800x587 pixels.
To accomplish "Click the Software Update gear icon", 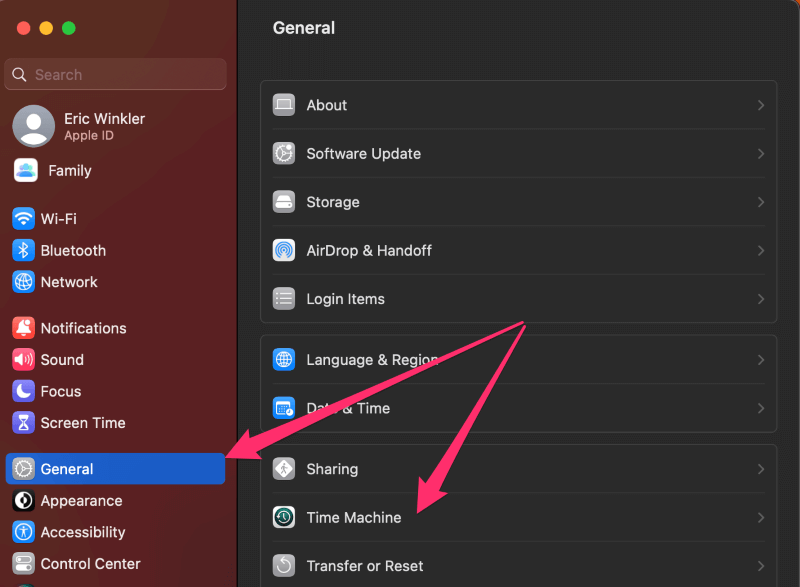I will (x=284, y=154).
